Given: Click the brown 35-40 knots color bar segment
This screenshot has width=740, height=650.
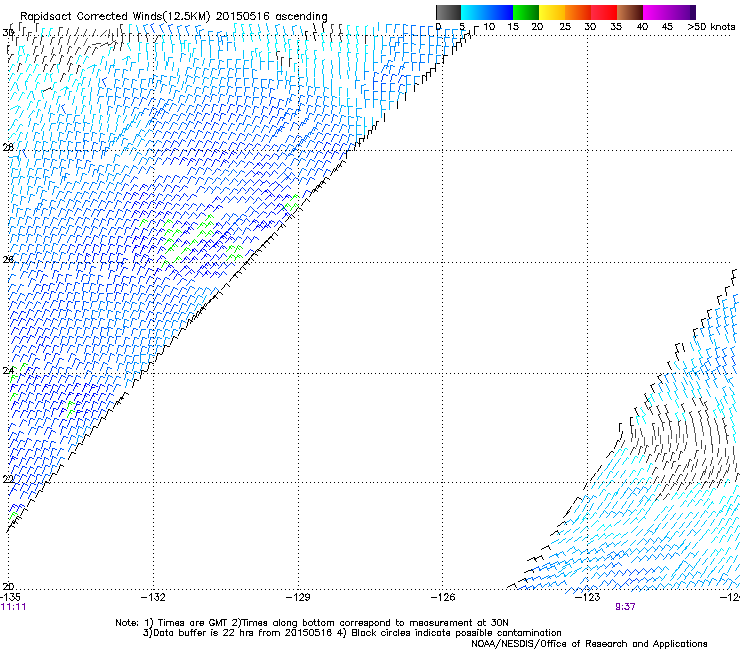Looking at the screenshot, I should click(630, 12).
